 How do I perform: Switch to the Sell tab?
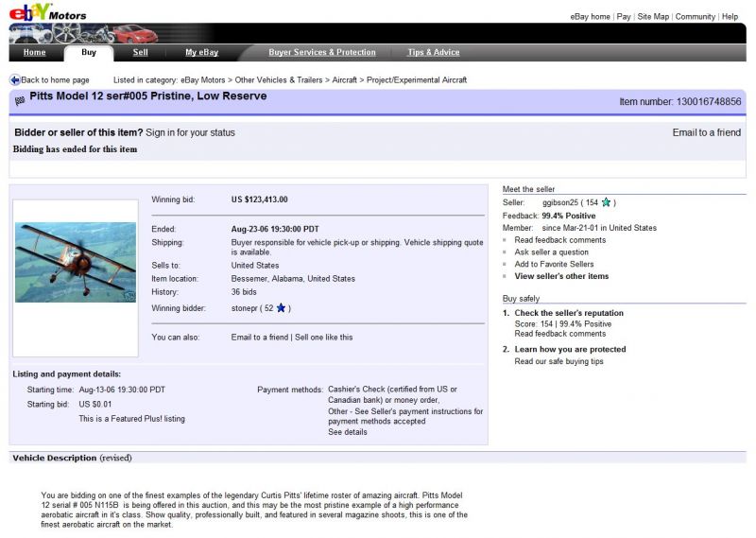coord(140,53)
